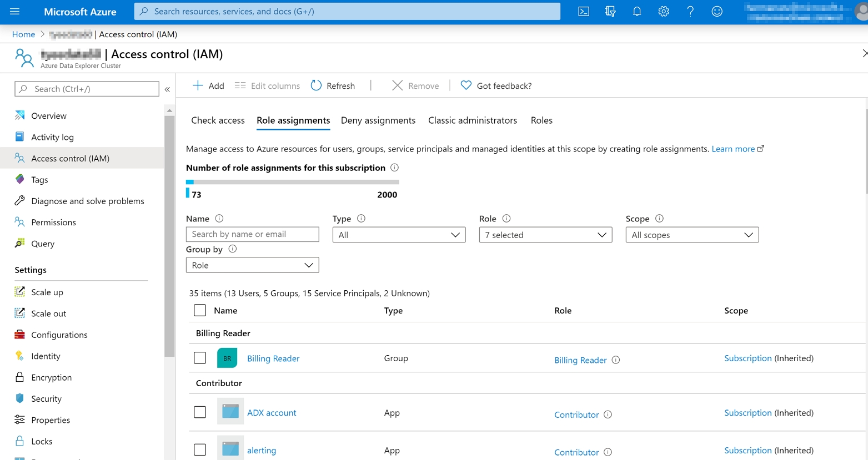Focus the top search resources box
The width and height of the screenshot is (868, 460).
tap(347, 11)
